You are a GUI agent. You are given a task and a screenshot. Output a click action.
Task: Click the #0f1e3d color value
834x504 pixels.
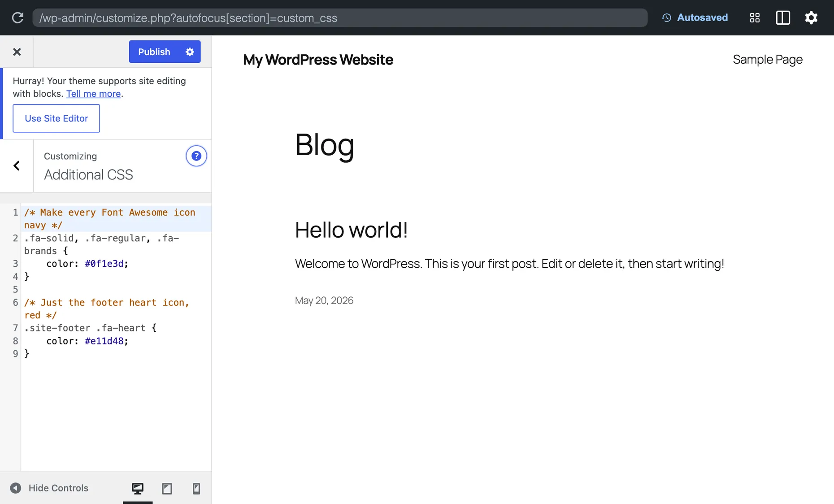104,264
